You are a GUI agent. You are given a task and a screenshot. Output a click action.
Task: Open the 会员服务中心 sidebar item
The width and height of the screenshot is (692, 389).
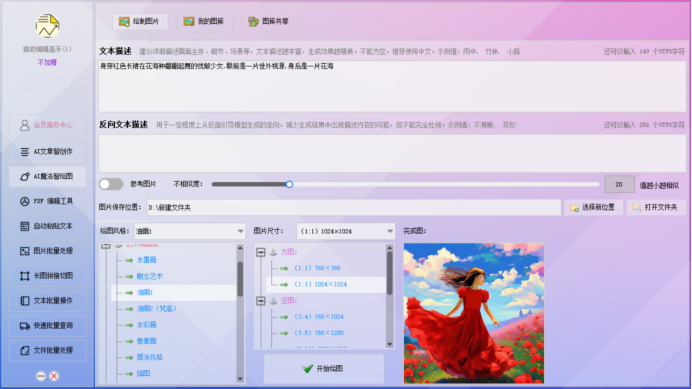coord(47,125)
